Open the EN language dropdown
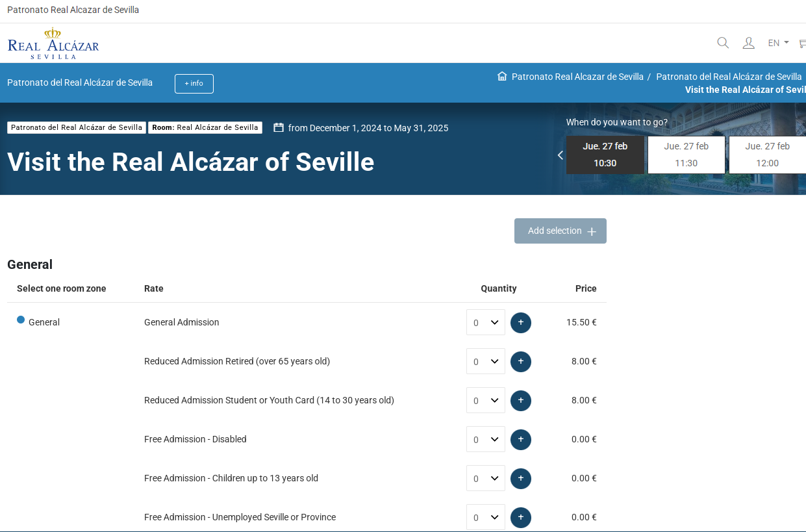 778,43
